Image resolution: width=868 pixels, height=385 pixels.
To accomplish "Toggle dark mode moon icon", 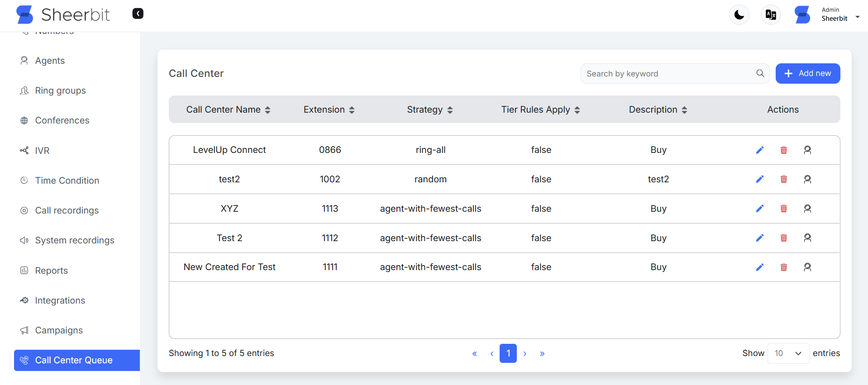I will click(739, 15).
